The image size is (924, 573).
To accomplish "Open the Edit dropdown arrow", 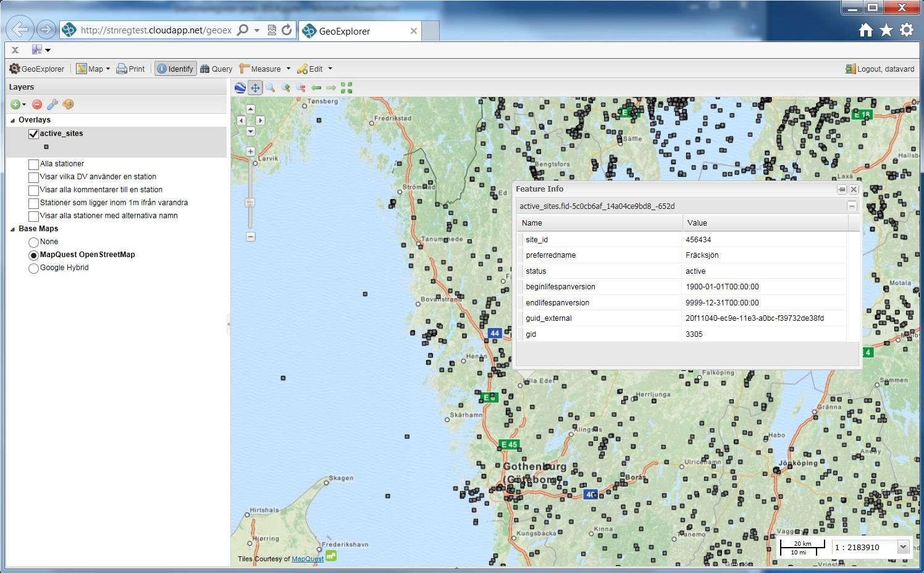I will coord(330,69).
